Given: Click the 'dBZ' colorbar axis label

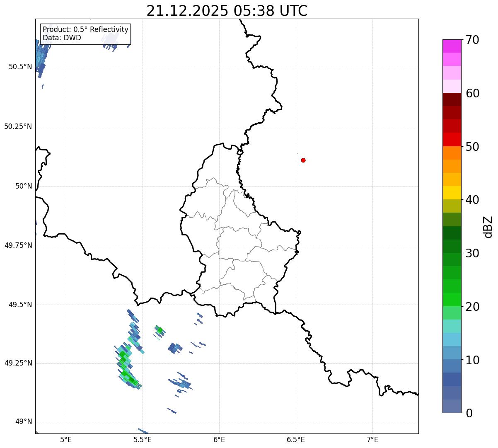Looking at the screenshot, I should click(488, 226).
